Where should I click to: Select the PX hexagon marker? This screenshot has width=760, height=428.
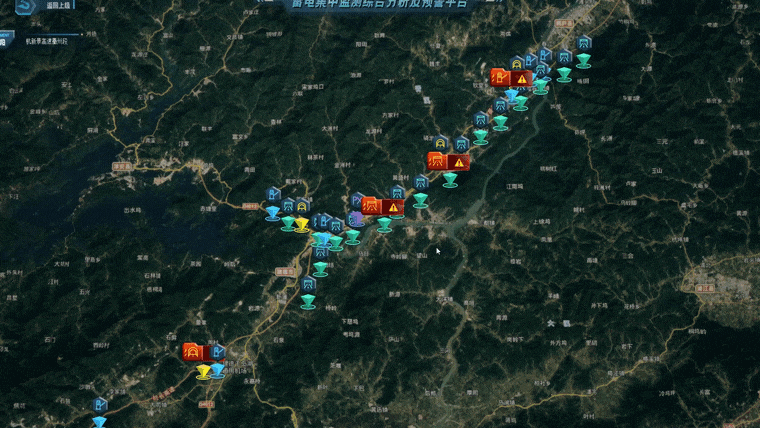357,200
